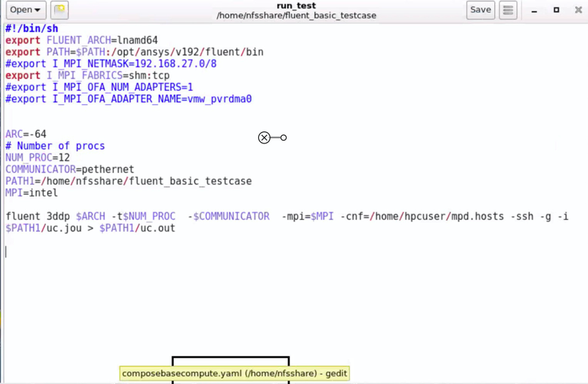Screen dimensions: 588x384
Task: Click the MPI=intel line
Action: coord(31,192)
